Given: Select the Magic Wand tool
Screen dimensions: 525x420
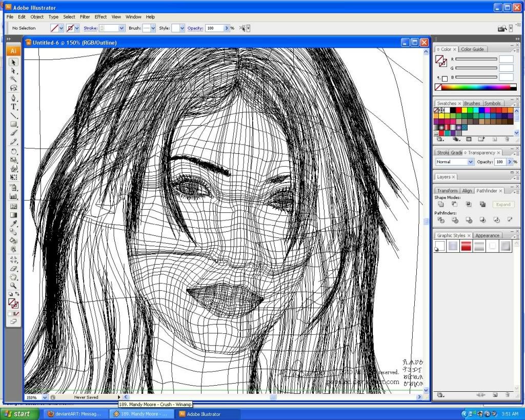Looking at the screenshot, I should pos(13,79).
